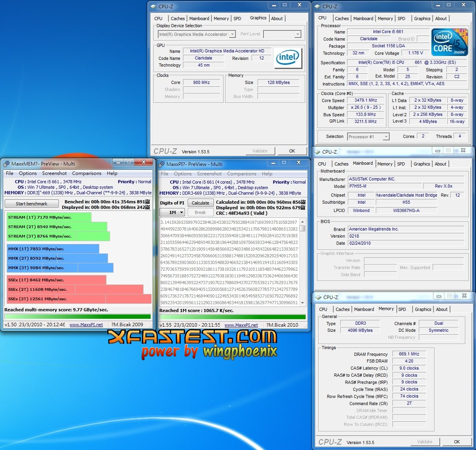The height and width of the screenshot is (450, 476).
Task: Click the Core Speed field showing 3479.1 MHz
Action: (x=366, y=100)
